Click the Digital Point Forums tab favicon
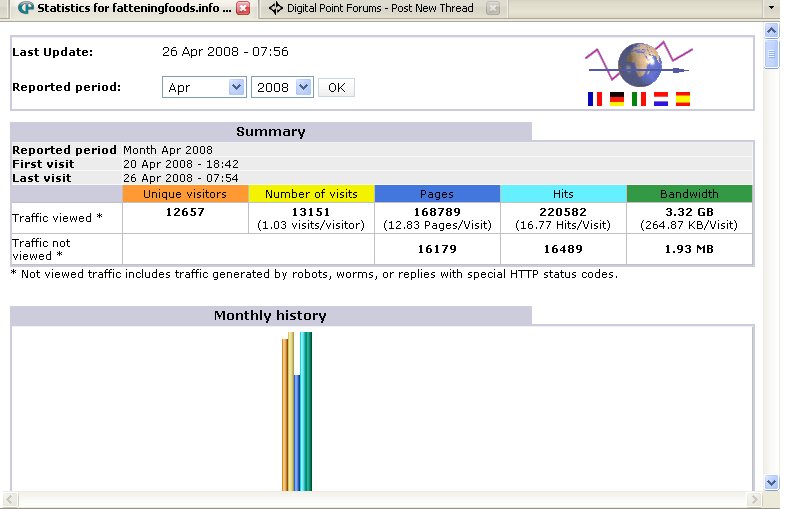This screenshot has height=509, width=790. tap(275, 9)
